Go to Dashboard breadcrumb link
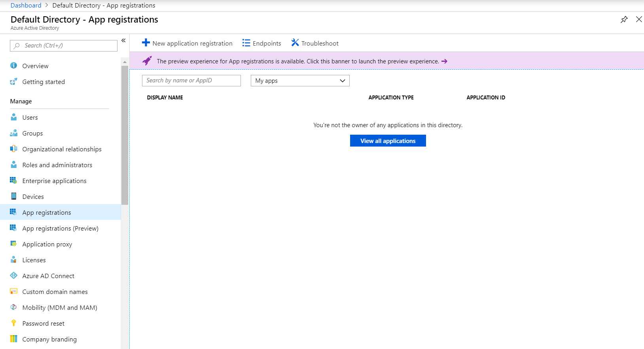The width and height of the screenshot is (644, 349). [x=26, y=6]
